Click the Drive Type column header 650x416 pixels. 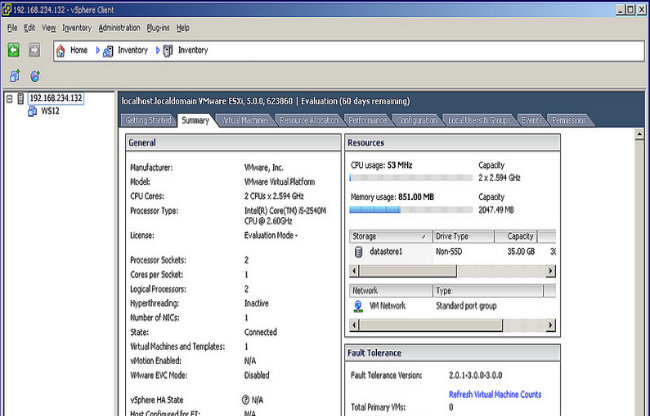point(463,236)
